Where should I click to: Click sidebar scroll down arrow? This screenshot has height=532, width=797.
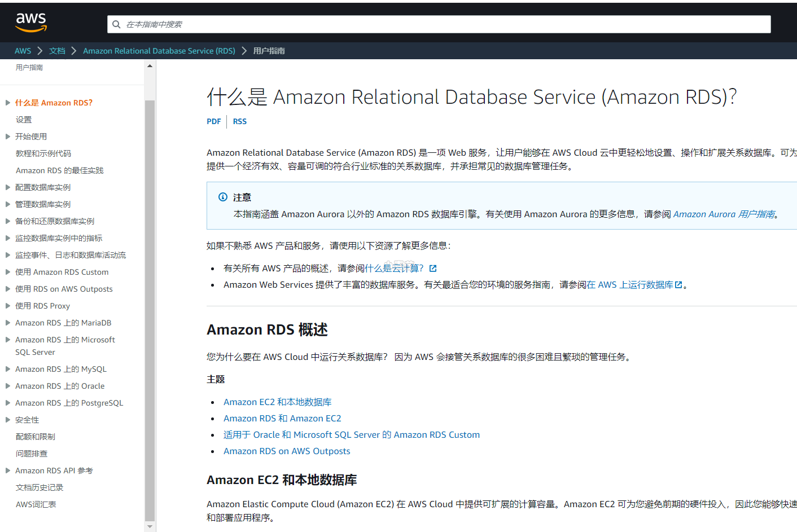pyautogui.click(x=150, y=526)
